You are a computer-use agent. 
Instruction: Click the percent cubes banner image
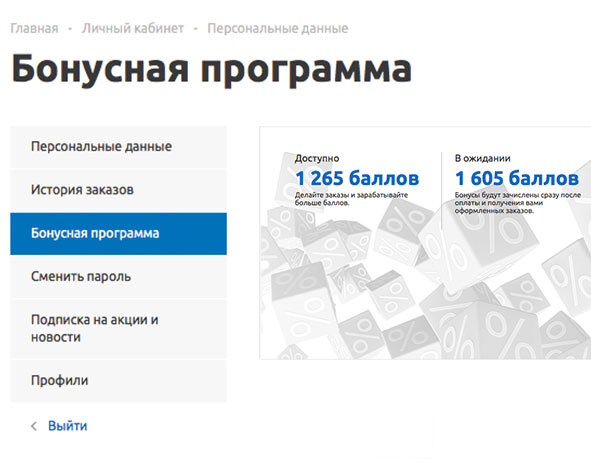click(425, 243)
